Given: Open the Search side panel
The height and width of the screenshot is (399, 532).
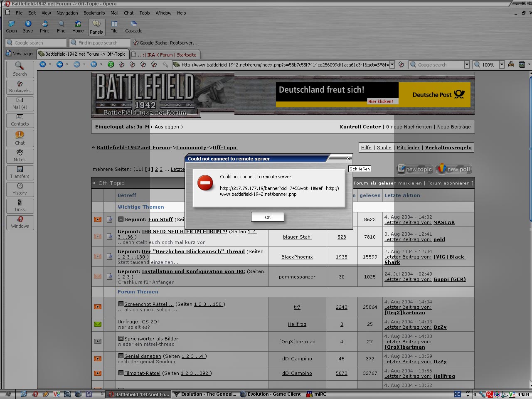Looking at the screenshot, I should pyautogui.click(x=20, y=69).
